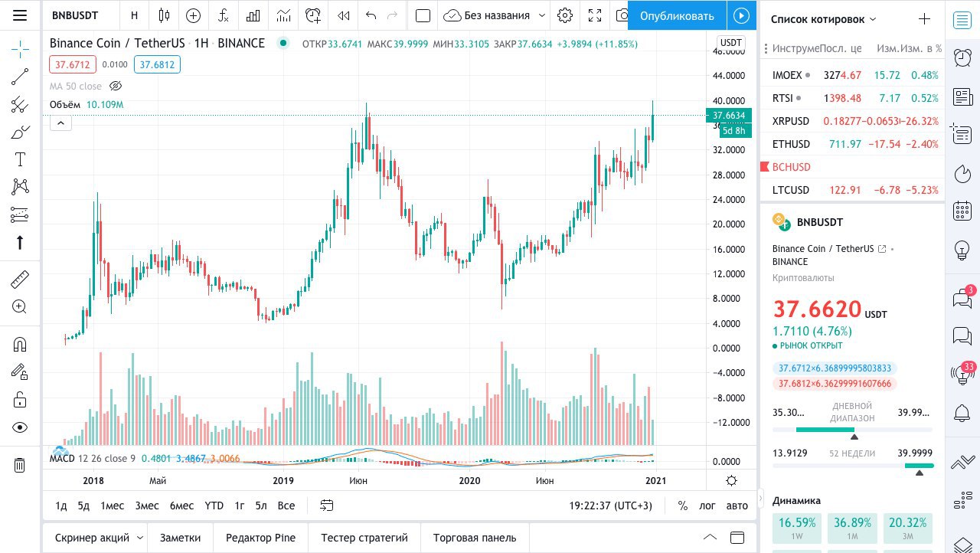Open the timezone "19:22:37 (UTC+3)" setting
Image resolution: width=980 pixels, height=553 pixels.
611,506
